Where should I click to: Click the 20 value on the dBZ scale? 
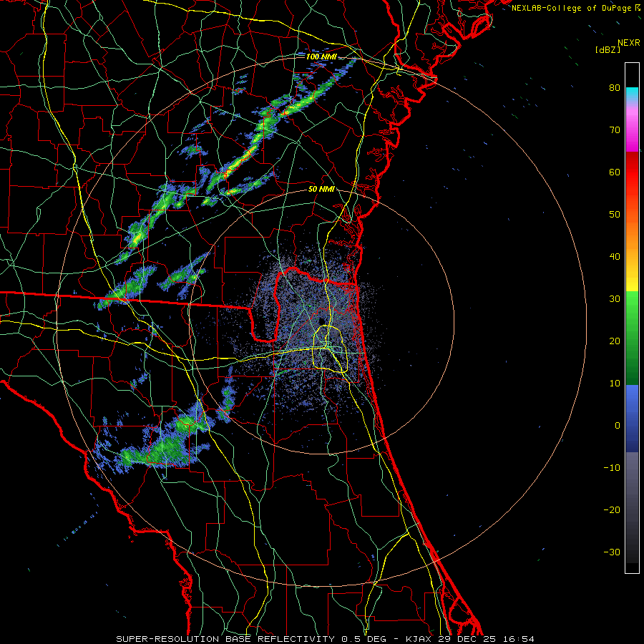tap(615, 341)
